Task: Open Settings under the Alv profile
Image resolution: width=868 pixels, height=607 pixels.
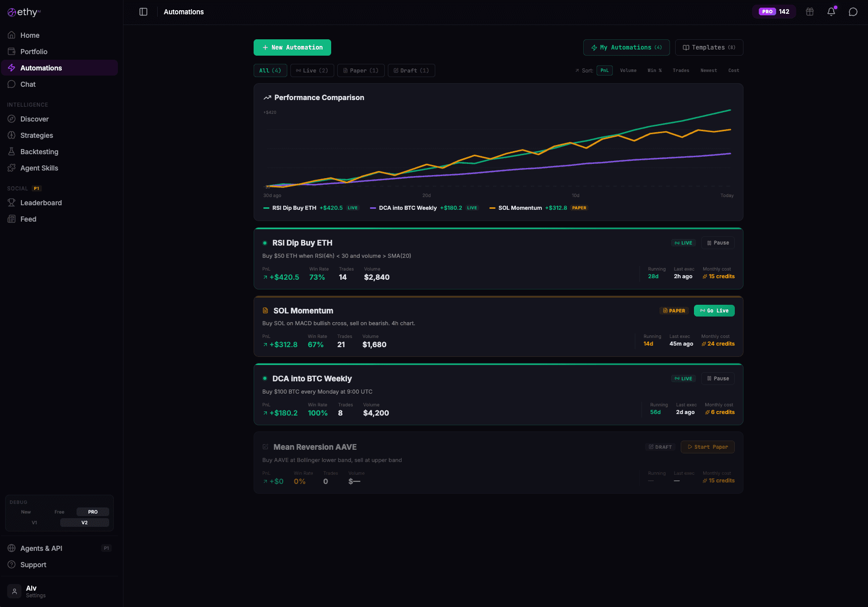Action: click(x=35, y=595)
